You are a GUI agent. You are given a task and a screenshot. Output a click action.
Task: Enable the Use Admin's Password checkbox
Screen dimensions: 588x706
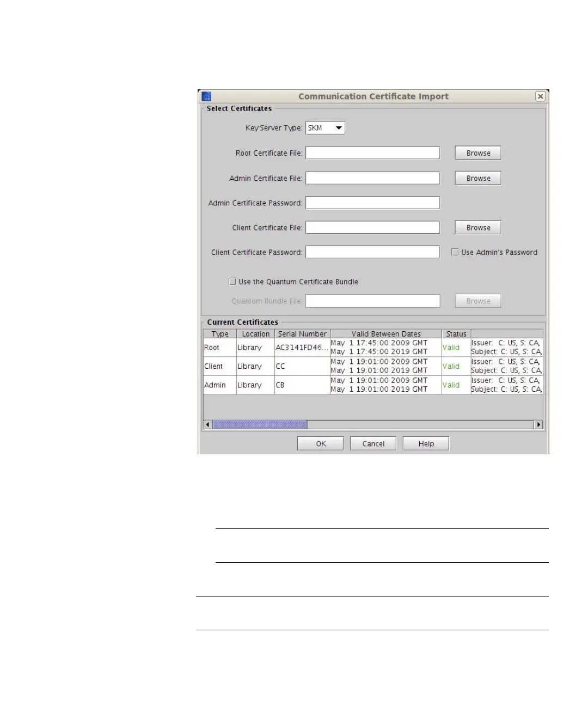(x=455, y=252)
